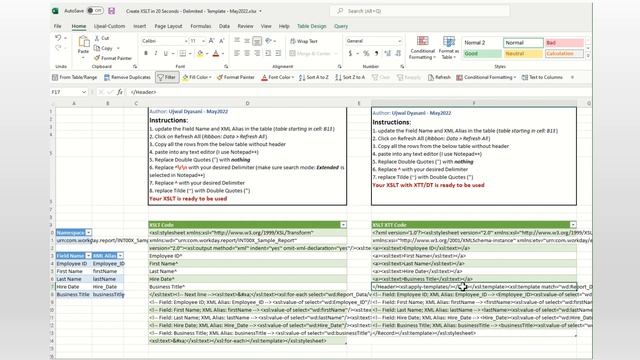Toggle Underline formatting
The width and height of the screenshot is (640, 360).
tap(165, 53)
